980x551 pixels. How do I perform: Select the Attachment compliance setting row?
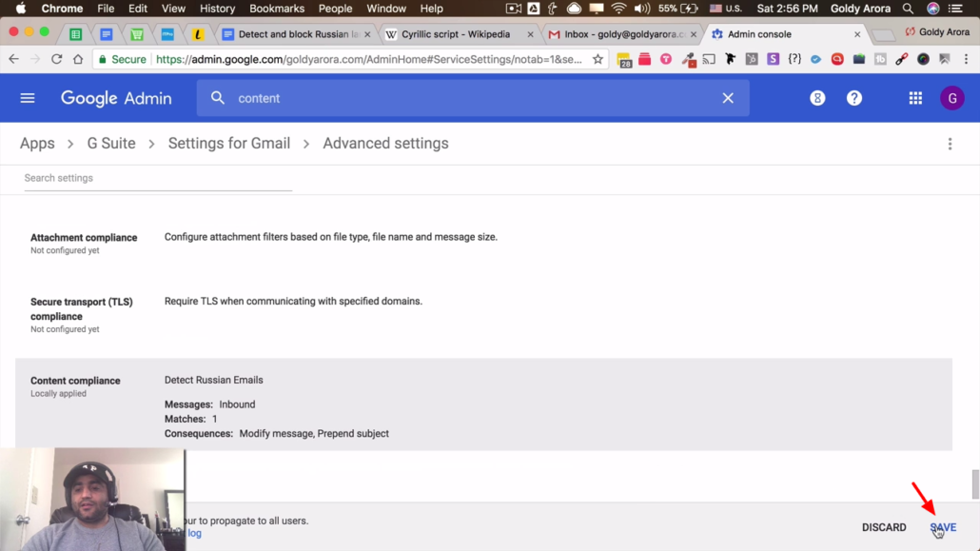click(483, 244)
